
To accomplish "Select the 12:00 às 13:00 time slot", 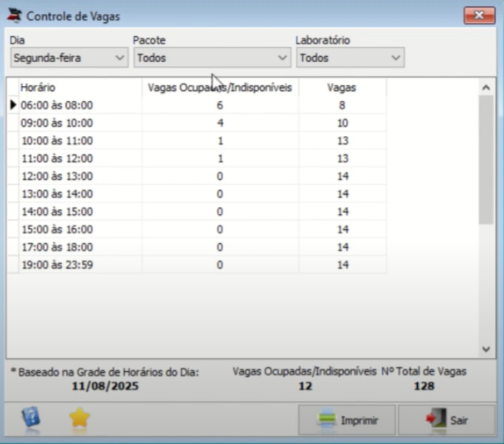I will point(197,176).
